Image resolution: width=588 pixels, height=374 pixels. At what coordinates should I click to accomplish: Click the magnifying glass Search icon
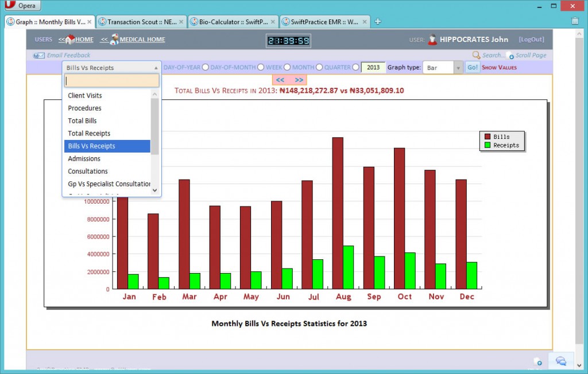coord(476,55)
